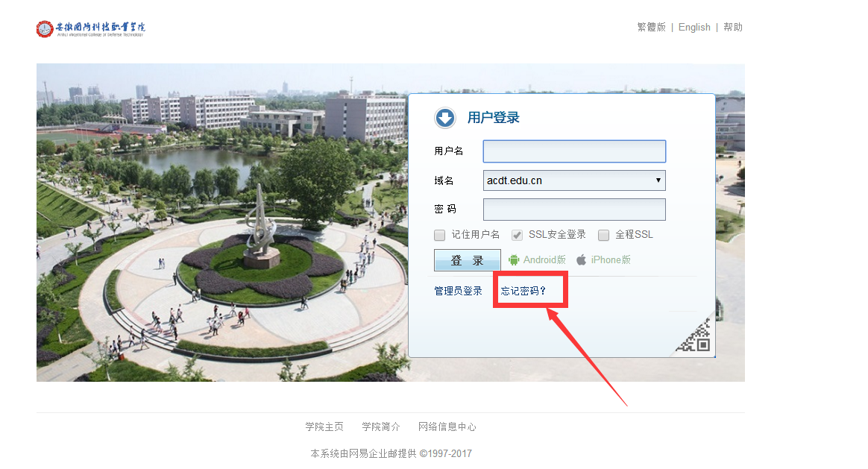Switch to 繁體版 language

(651, 28)
